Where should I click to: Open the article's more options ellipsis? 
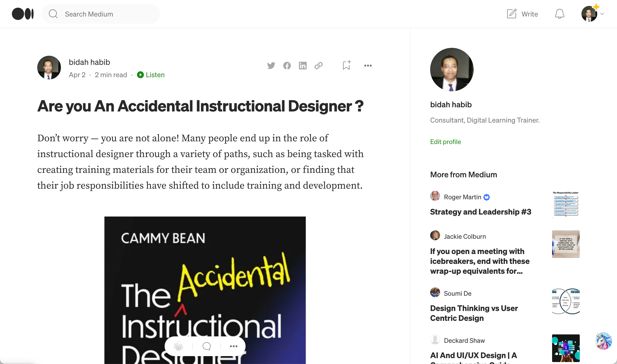pos(368,66)
